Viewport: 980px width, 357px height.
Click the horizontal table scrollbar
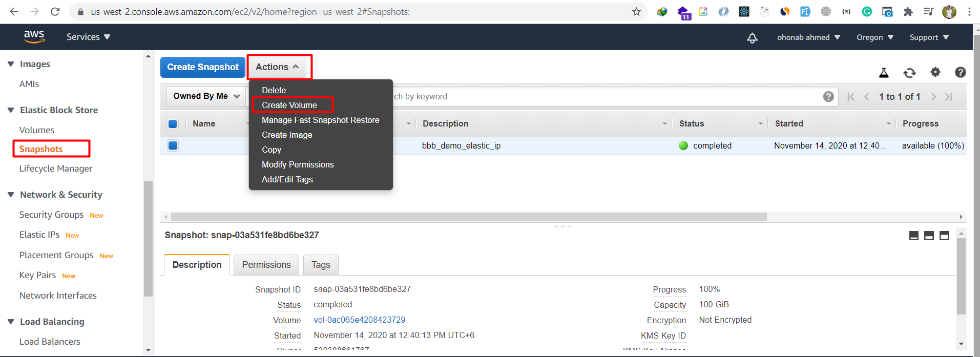(469, 217)
